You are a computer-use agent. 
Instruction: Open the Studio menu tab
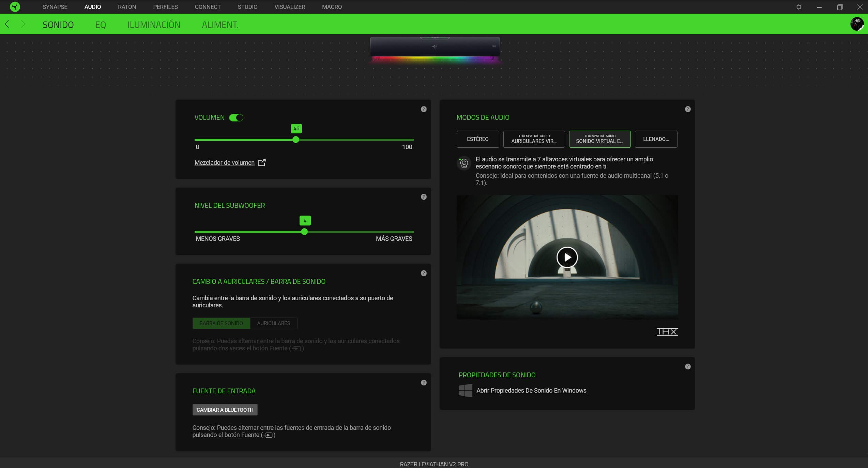pos(248,7)
